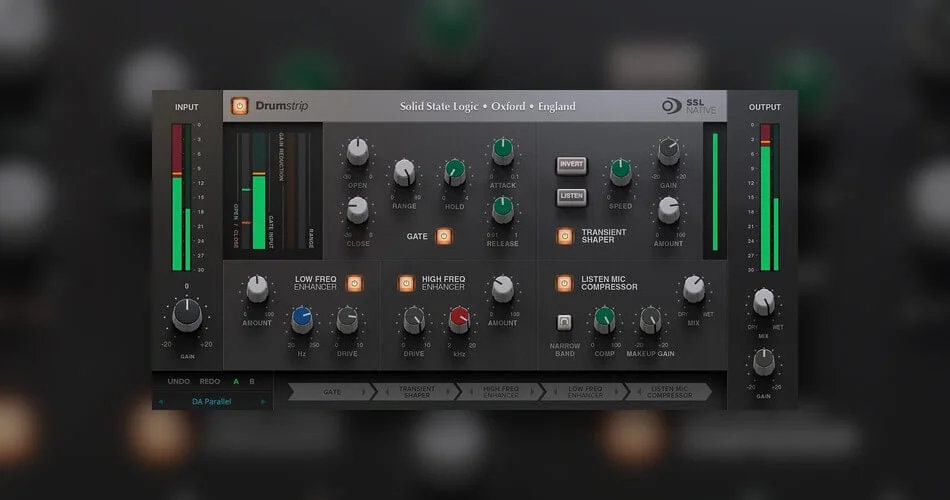The width and height of the screenshot is (950, 500).
Task: Click the green Gate Attack knob
Action: 502,152
